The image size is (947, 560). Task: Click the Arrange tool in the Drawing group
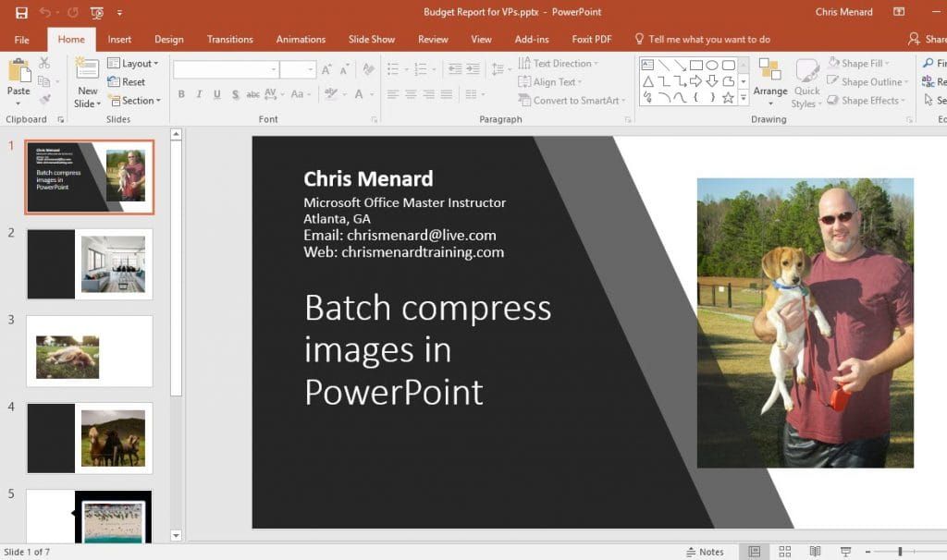pyautogui.click(x=770, y=83)
